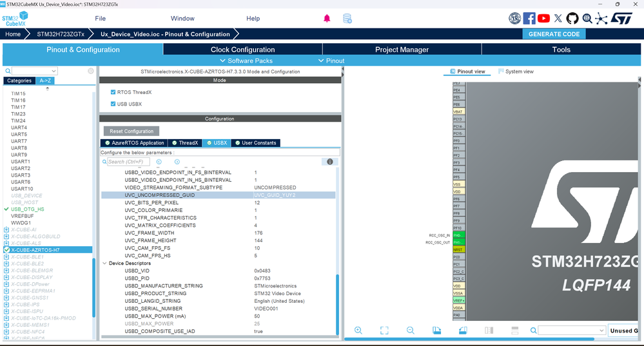Click the parameter info icon
This screenshot has width=644, height=346.
click(x=330, y=162)
